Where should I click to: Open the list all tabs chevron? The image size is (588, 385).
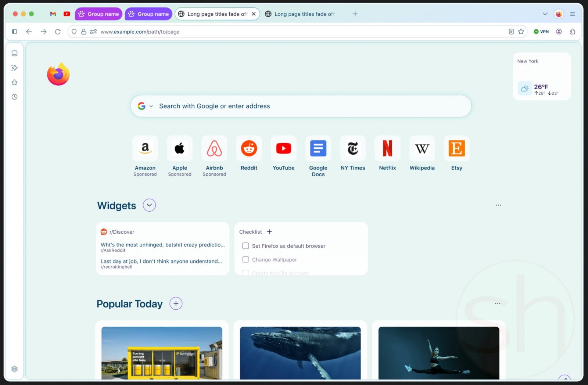[545, 14]
